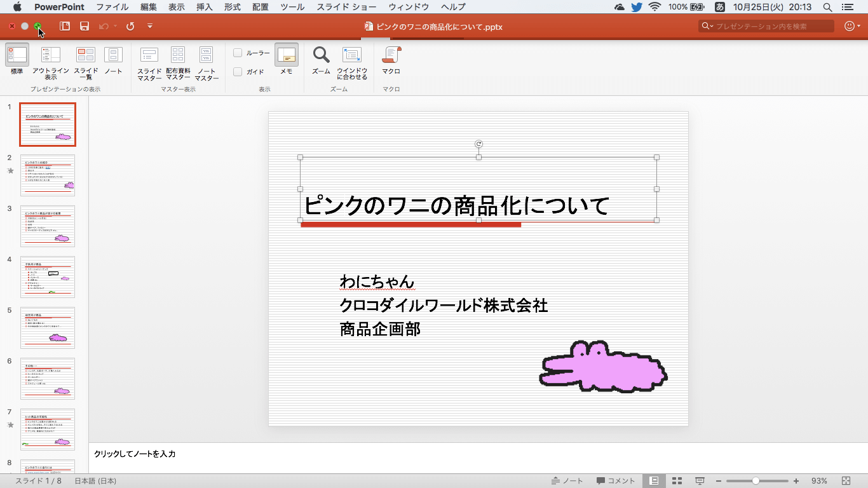Select slide 4 thumbnail
868x488 pixels.
pyautogui.click(x=48, y=277)
